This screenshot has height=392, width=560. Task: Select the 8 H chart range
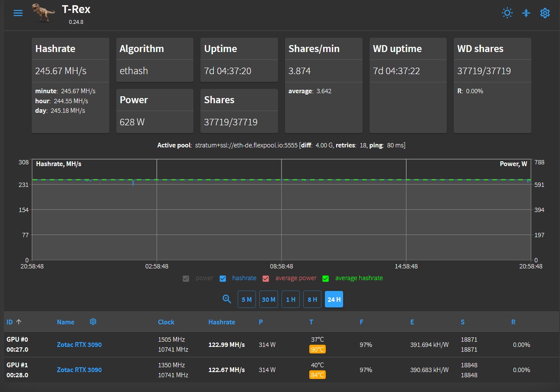[312, 299]
